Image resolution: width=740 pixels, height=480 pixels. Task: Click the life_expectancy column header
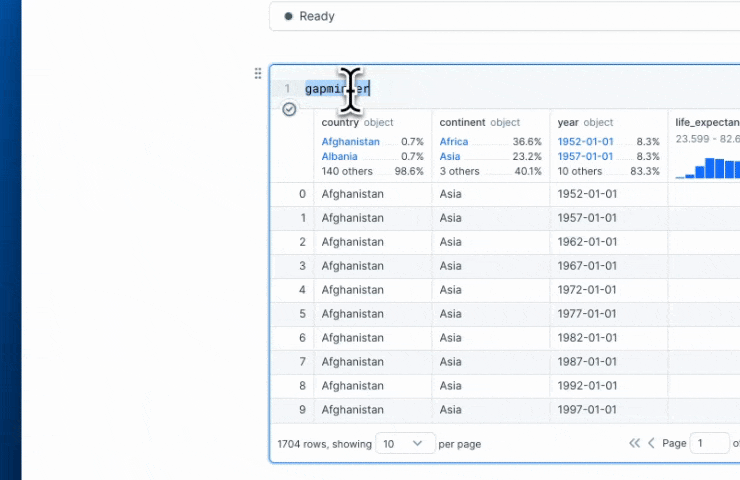click(x=707, y=122)
